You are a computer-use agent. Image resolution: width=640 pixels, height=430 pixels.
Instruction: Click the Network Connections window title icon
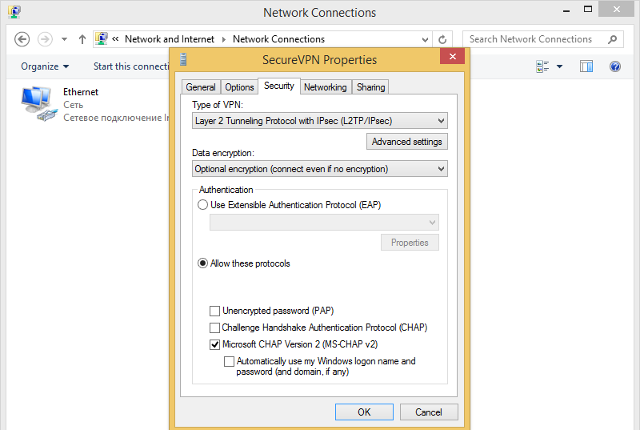15,11
